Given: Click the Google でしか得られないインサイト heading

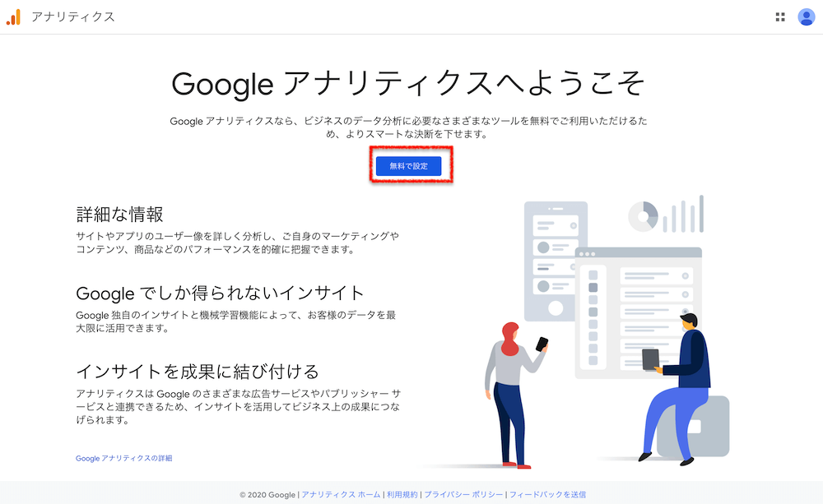Looking at the screenshot, I should (220, 294).
